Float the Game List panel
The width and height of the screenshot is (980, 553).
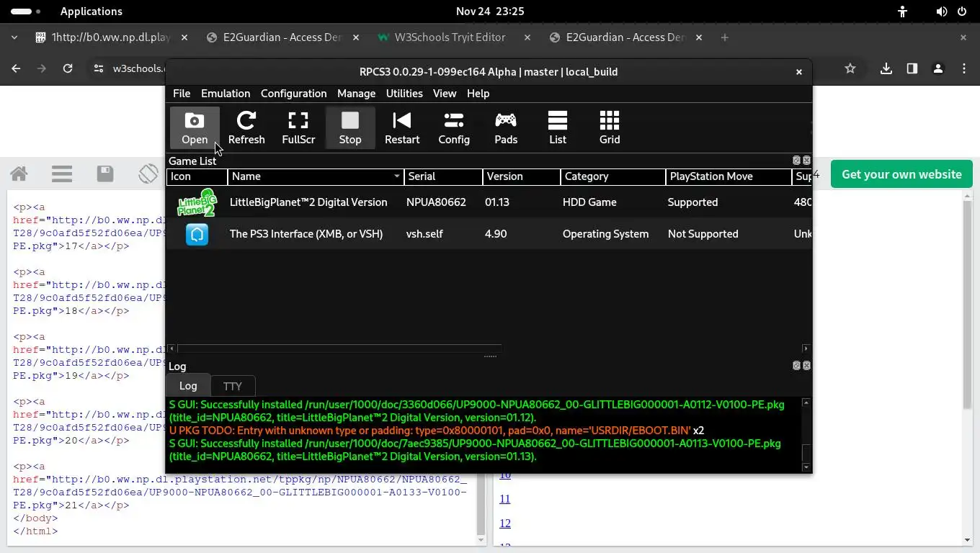pyautogui.click(x=796, y=161)
